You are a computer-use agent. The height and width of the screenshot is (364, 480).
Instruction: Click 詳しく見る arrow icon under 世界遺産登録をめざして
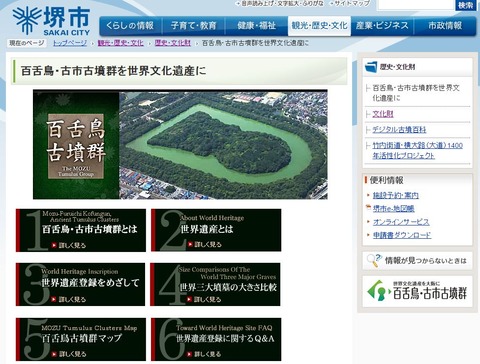pyautogui.click(x=54, y=299)
